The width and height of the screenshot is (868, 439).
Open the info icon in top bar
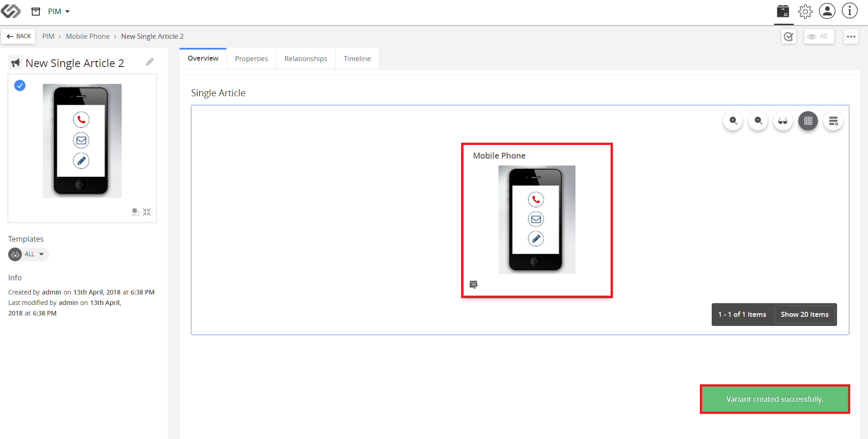(849, 11)
